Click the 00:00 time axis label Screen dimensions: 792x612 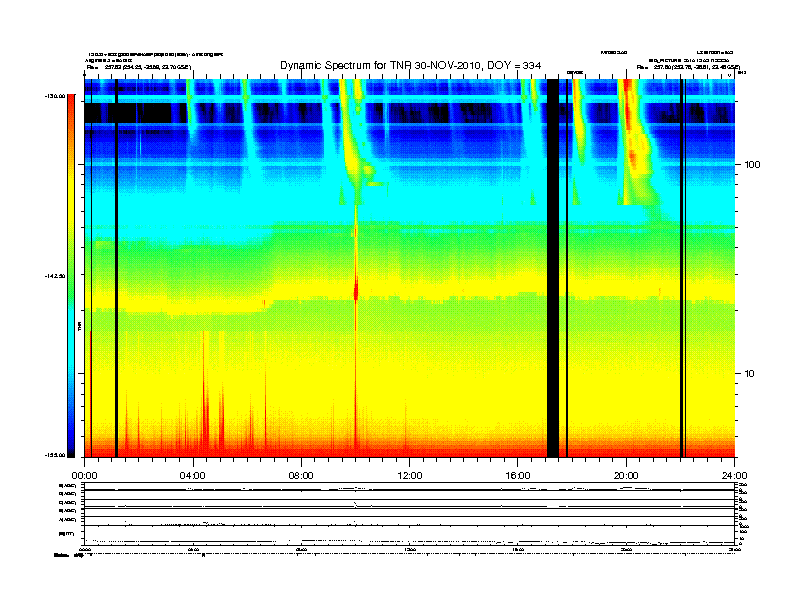point(84,476)
